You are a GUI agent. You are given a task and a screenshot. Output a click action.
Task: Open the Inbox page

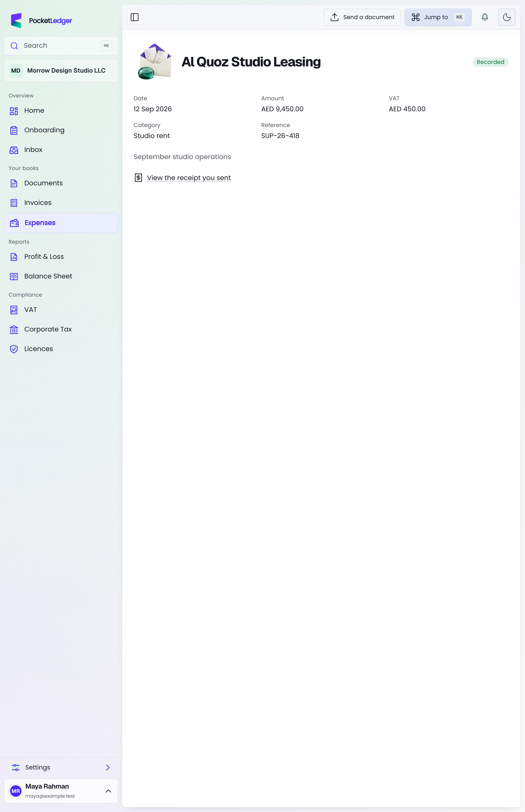coord(61,150)
